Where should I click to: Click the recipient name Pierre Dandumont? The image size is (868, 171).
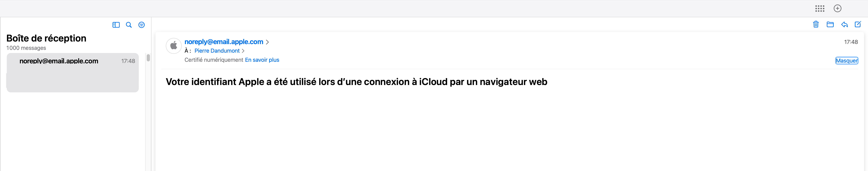[217, 51]
